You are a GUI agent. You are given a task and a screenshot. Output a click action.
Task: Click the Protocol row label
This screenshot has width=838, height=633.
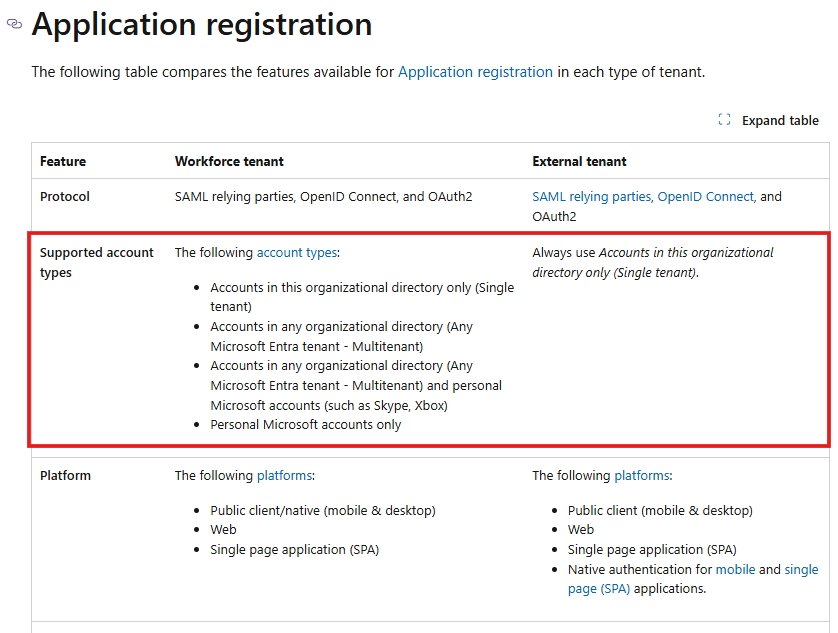(x=65, y=197)
